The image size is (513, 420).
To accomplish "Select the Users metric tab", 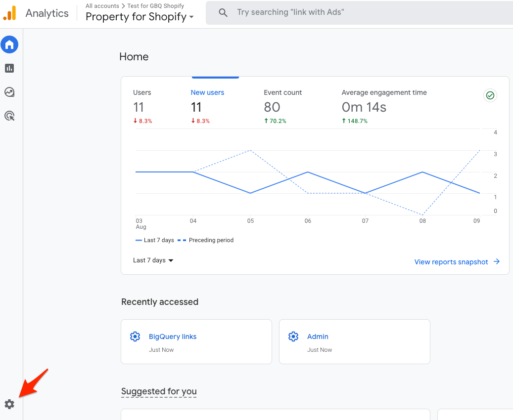I will tap(142, 106).
